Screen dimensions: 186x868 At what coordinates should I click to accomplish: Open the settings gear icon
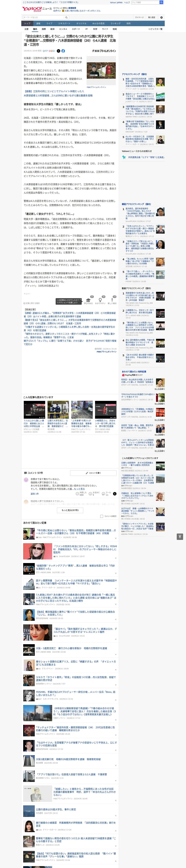161,18
